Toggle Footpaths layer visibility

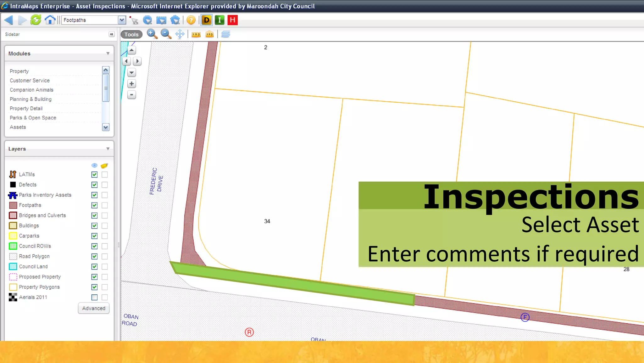click(94, 205)
